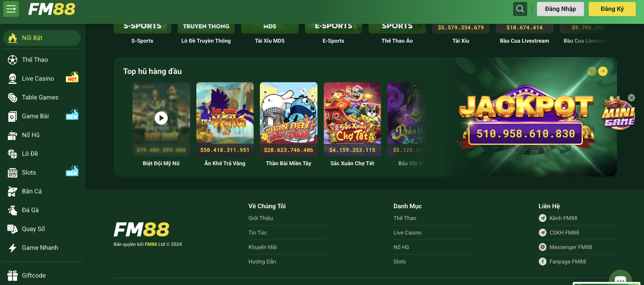644x285 pixels.
Task: Click the search magnifier icon
Action: [520, 9]
